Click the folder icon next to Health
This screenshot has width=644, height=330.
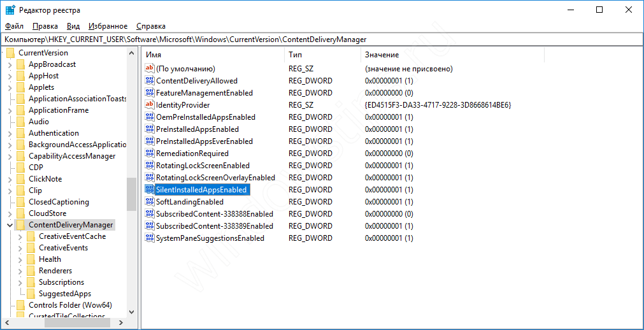coord(31,259)
